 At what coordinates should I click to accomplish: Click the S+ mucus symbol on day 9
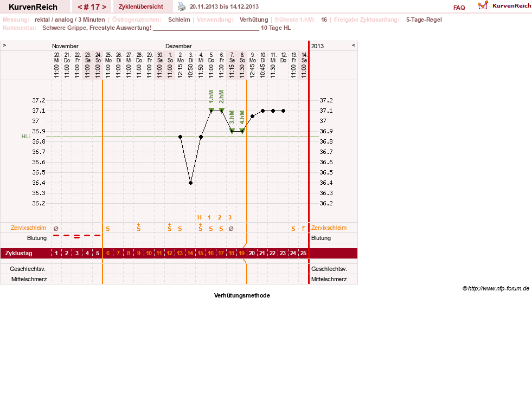tap(139, 227)
